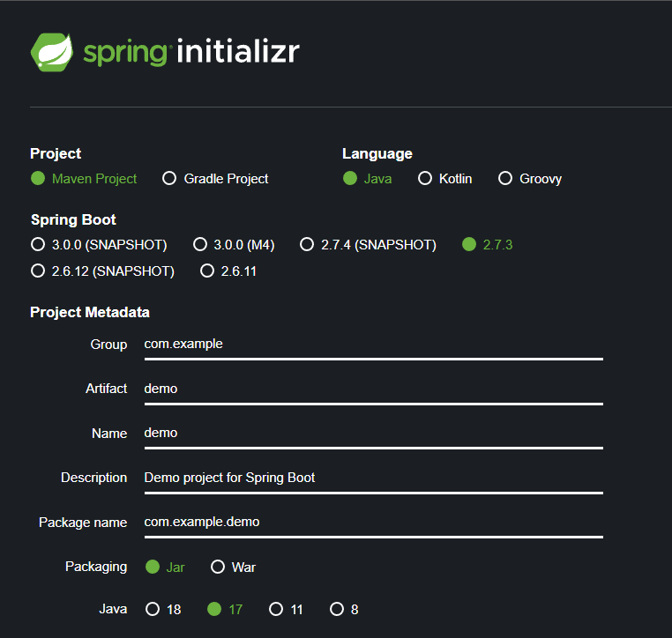
Task: Click the Project Metadata heading
Action: (x=90, y=312)
